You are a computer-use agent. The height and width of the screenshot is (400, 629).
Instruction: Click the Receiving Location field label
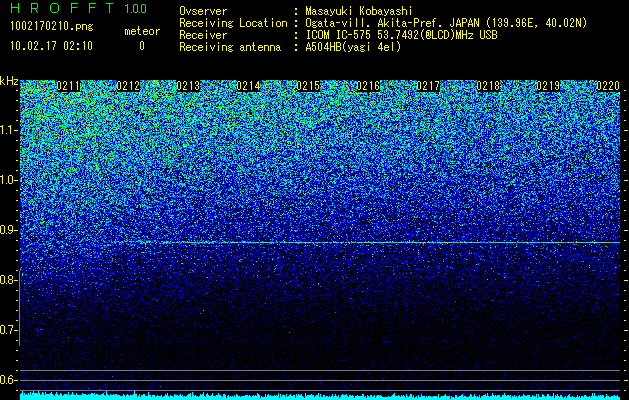coord(233,23)
